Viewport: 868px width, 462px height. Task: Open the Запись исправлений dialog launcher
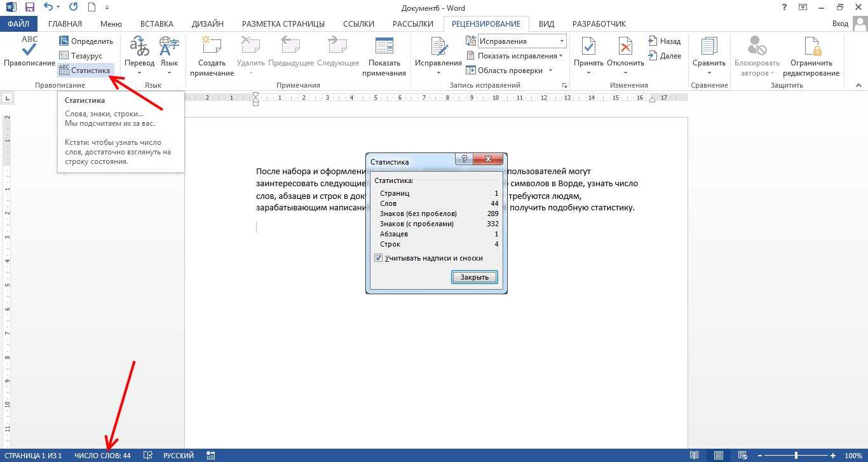pyautogui.click(x=564, y=85)
